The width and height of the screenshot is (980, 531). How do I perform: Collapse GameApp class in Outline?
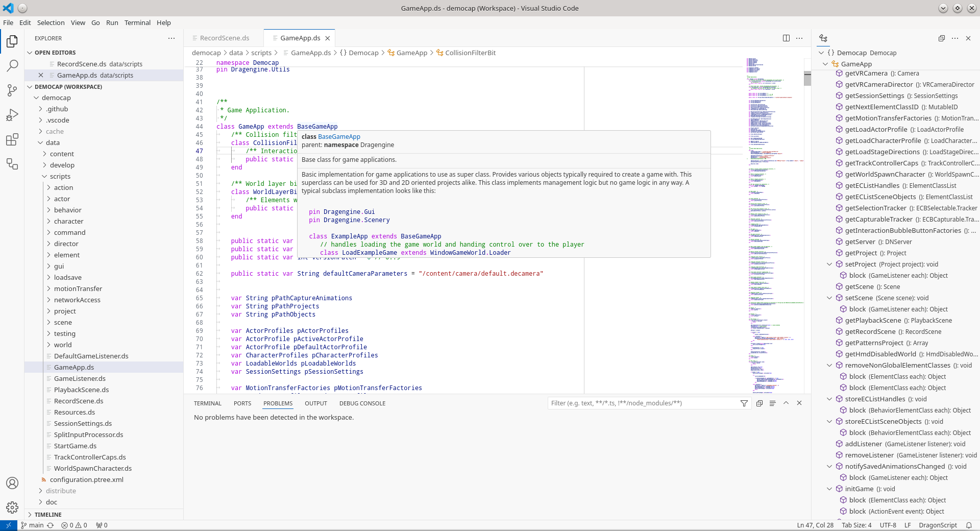pos(825,64)
